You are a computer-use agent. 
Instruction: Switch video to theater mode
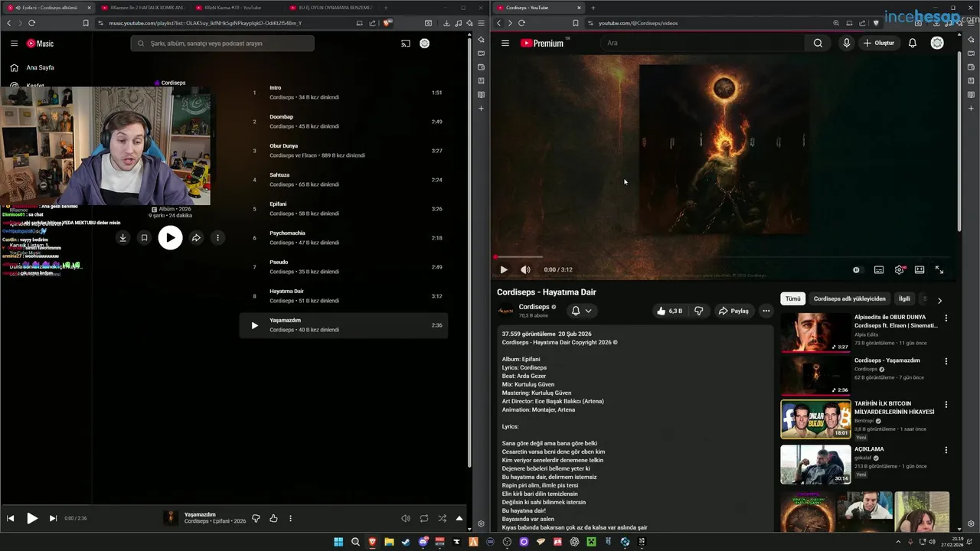click(x=920, y=269)
